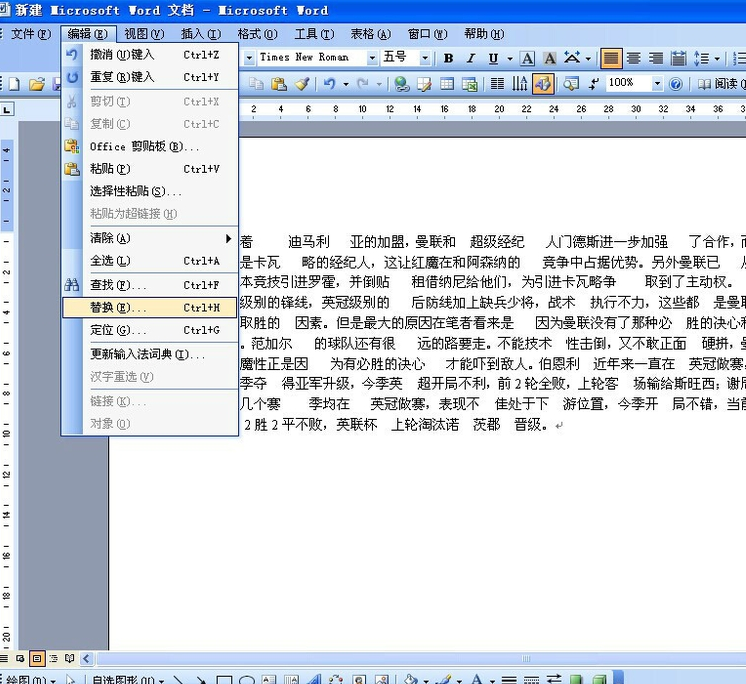The height and width of the screenshot is (684, 746).
Task: Click the Show/Hide formatting marks icon
Action: 593,84
